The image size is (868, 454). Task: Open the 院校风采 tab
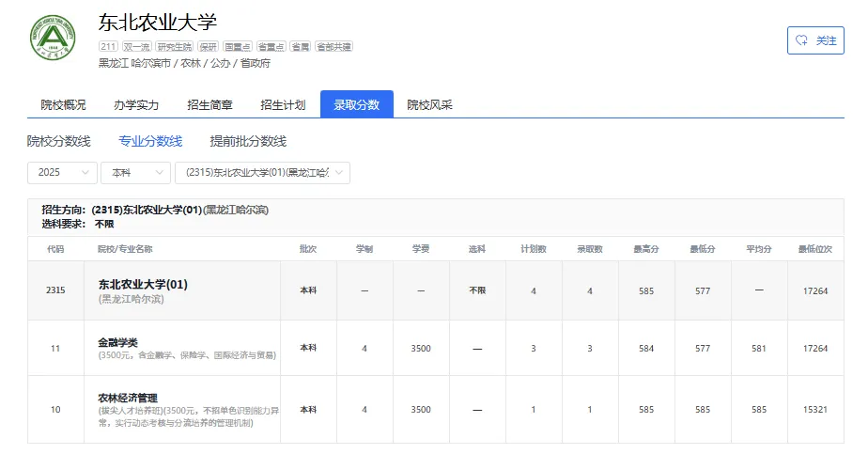click(429, 104)
